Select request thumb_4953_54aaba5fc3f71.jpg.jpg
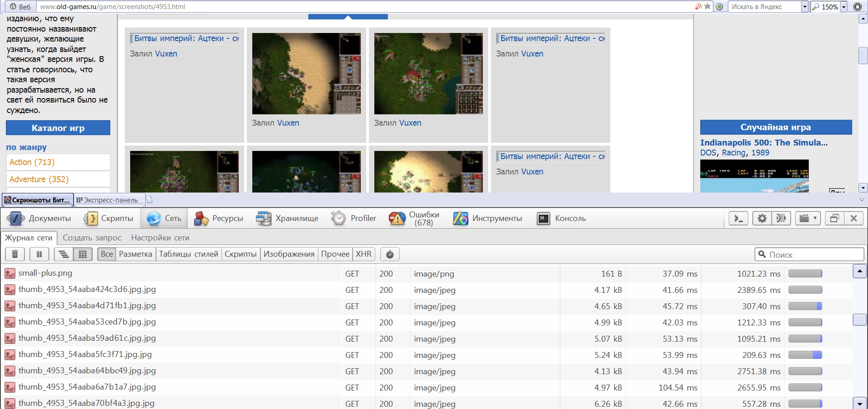The image size is (868, 409). [427, 355]
